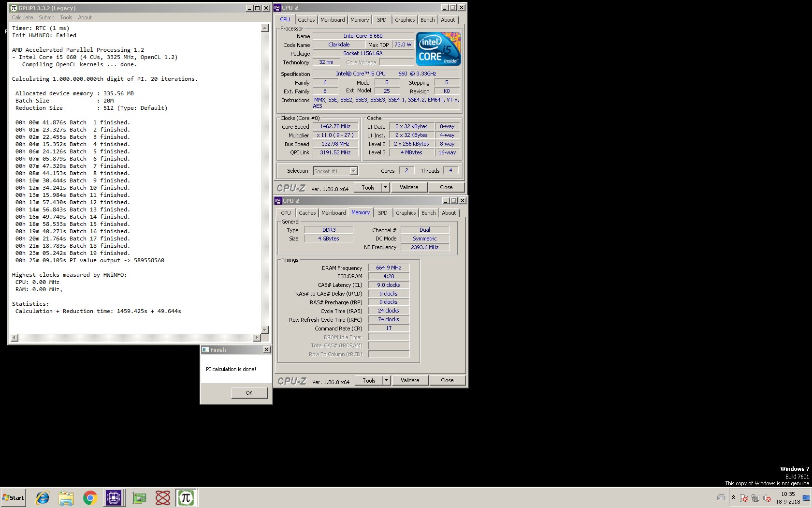Switch to Mainboard tab in lower CPU-Z
Screen dimensions: 812x508
click(333, 213)
